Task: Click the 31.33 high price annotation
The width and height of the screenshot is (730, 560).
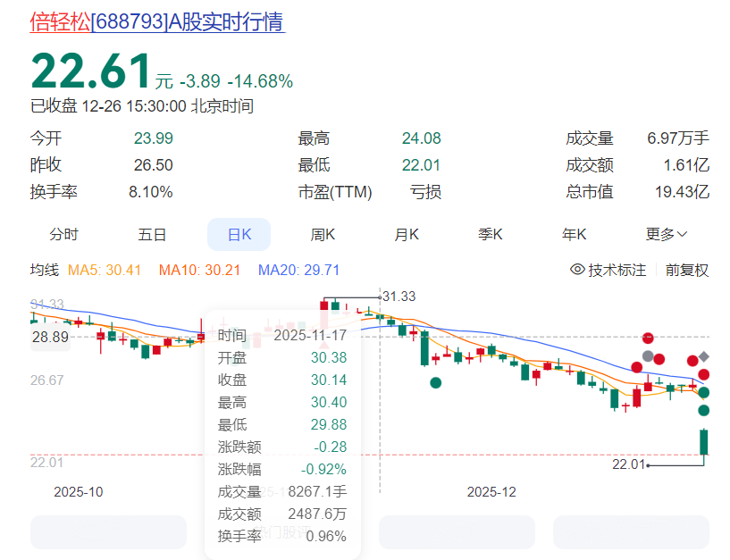Action: pos(399,296)
